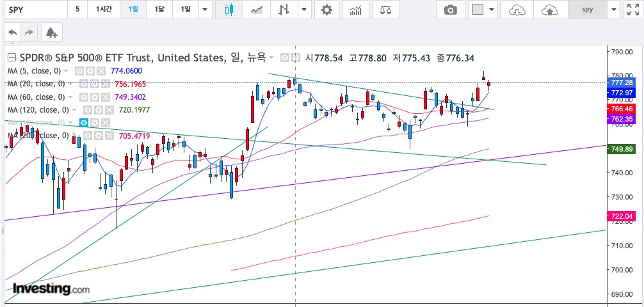Open spy saved layout dropdown arrow
Image resolution: width=644 pixels, height=307 pixels.
click(614, 10)
